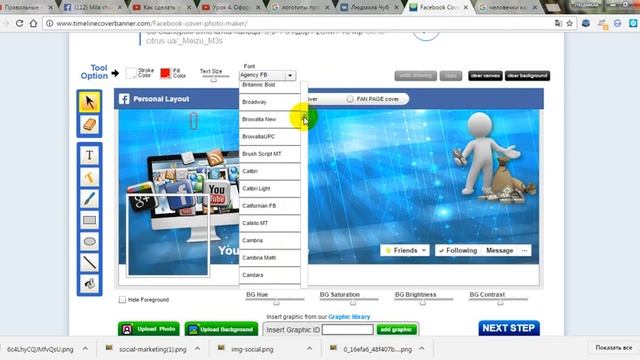Open downloaded file social-marketing(1).png
Viewport: 640px width, 360px height.
click(x=153, y=349)
